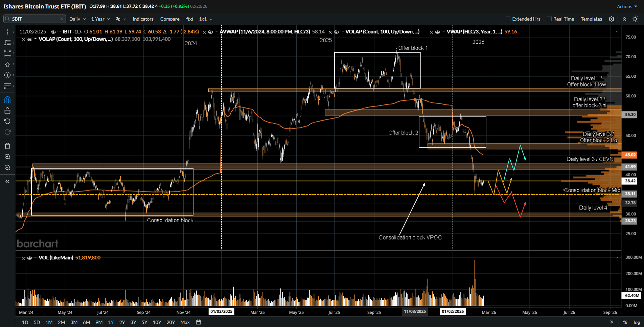644x327 pixels.
Task: Remove the AVWAP indicator
Action: (204, 32)
